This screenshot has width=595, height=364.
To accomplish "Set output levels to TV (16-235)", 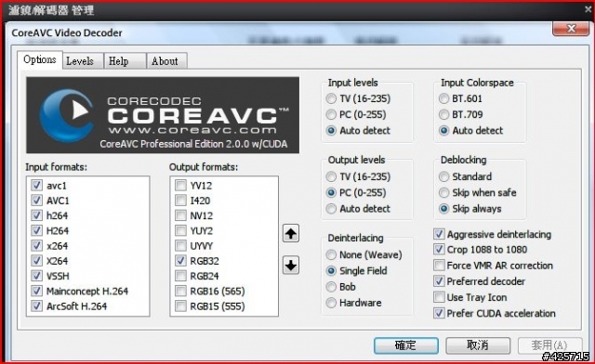I will [331, 176].
